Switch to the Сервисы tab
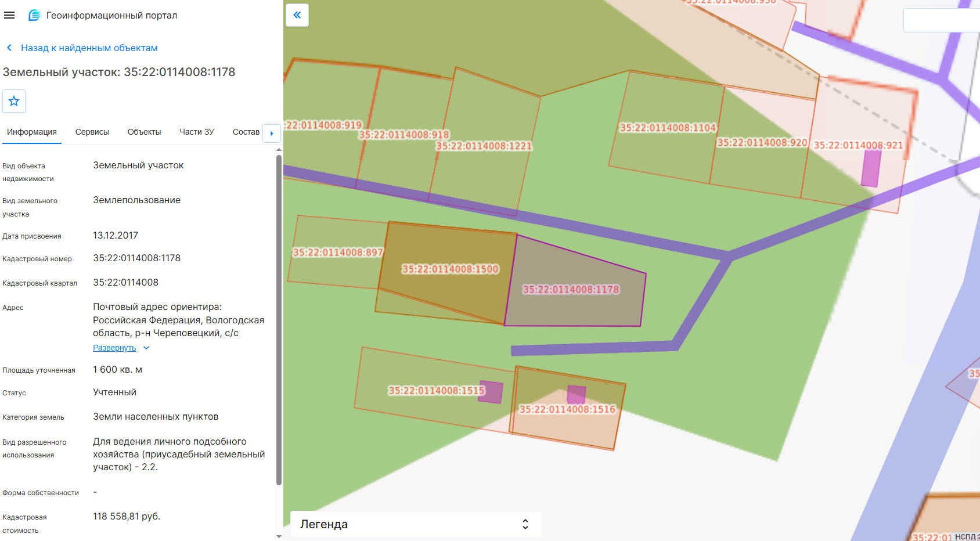 pyautogui.click(x=92, y=132)
